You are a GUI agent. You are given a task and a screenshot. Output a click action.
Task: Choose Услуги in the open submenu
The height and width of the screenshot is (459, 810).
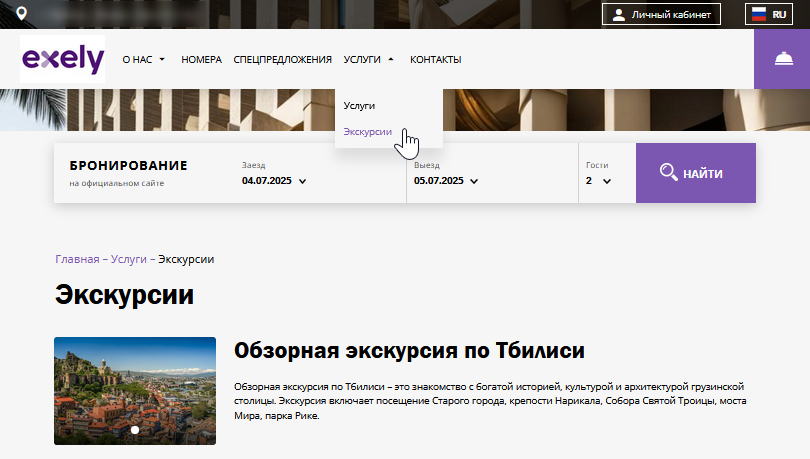pyautogui.click(x=359, y=105)
